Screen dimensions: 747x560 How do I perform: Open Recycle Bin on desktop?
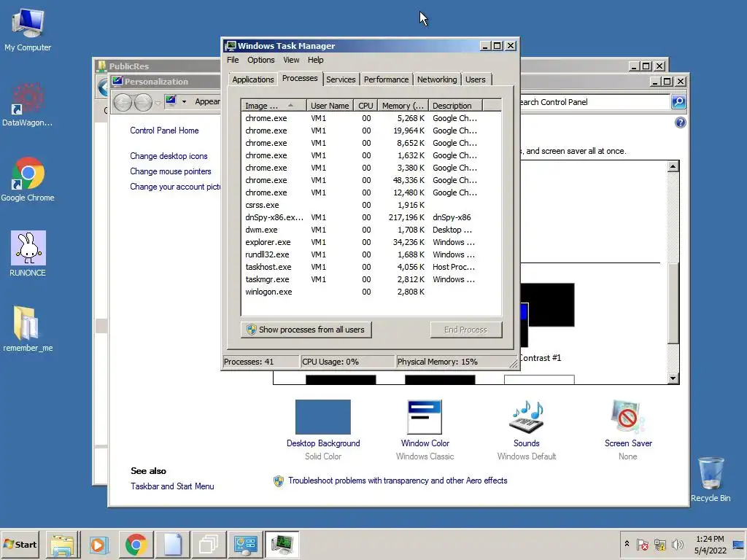click(711, 479)
